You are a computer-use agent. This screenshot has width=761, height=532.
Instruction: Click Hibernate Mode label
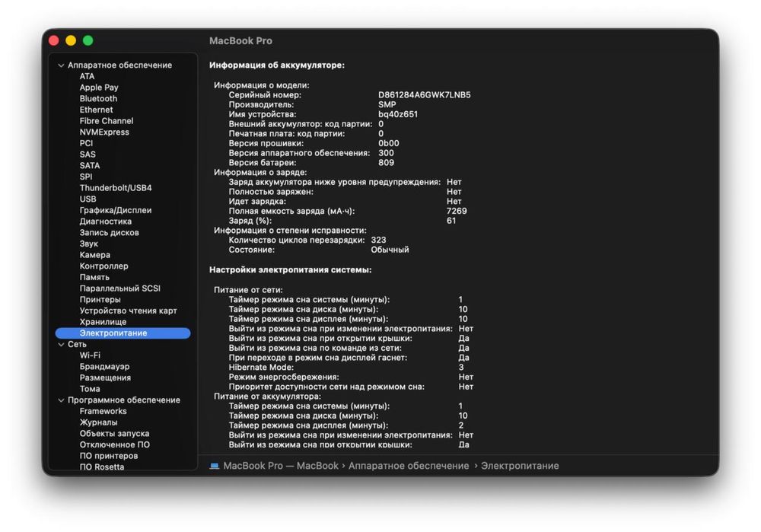[x=261, y=368]
